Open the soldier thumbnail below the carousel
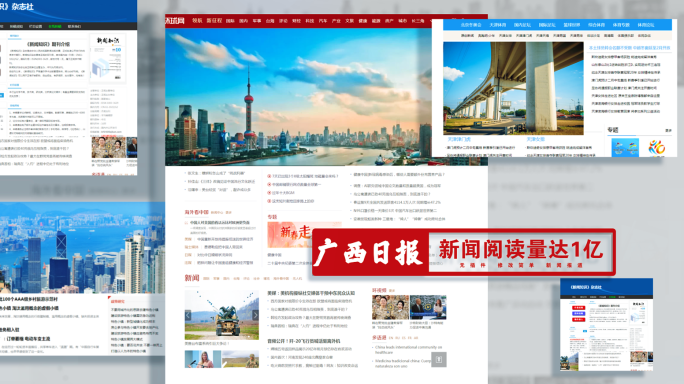 (x=240, y=360)
